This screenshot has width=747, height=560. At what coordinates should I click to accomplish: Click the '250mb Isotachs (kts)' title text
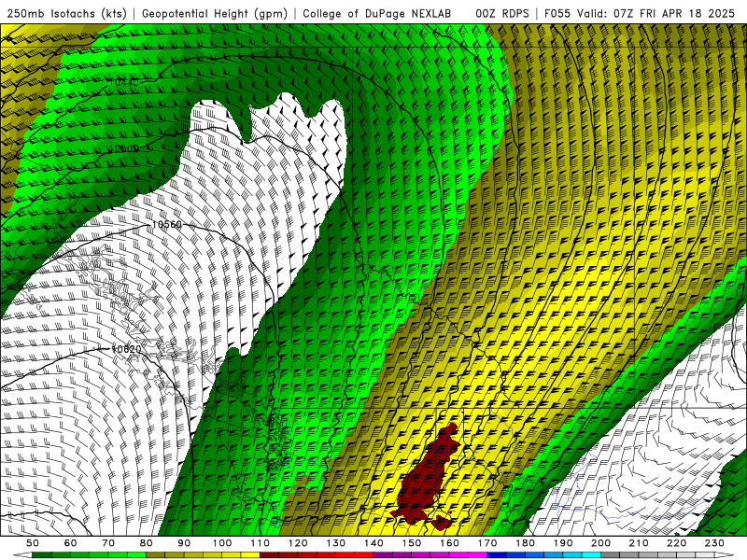click(x=66, y=13)
